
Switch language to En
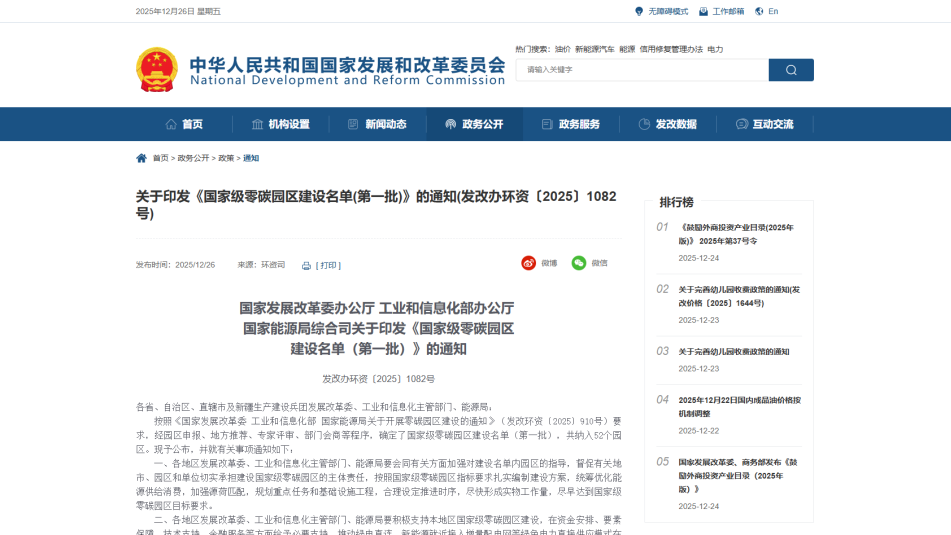click(767, 11)
